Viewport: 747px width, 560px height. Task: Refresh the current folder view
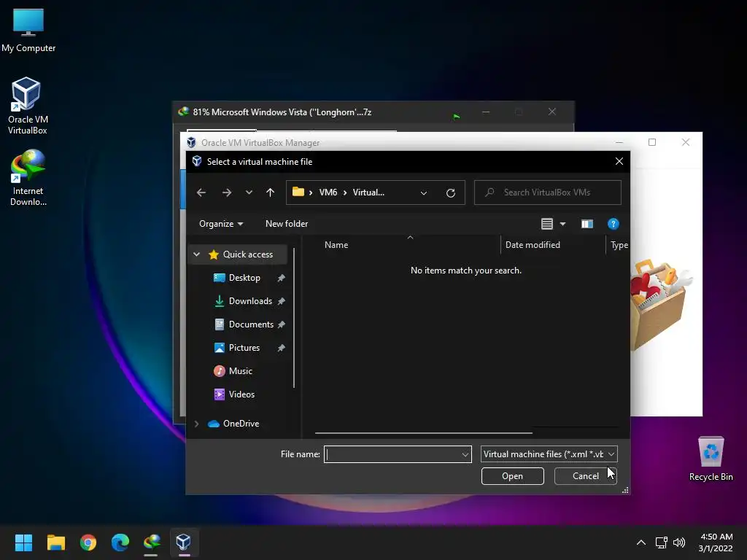tap(451, 192)
